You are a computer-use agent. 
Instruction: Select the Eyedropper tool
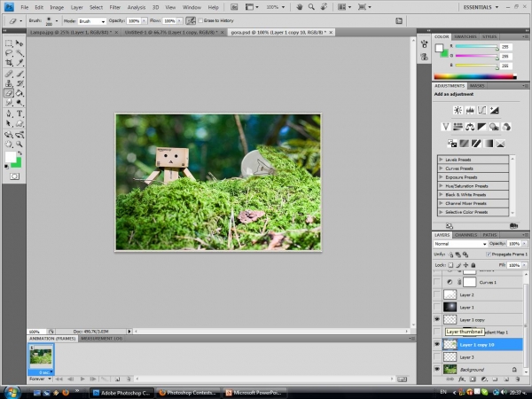click(x=20, y=62)
